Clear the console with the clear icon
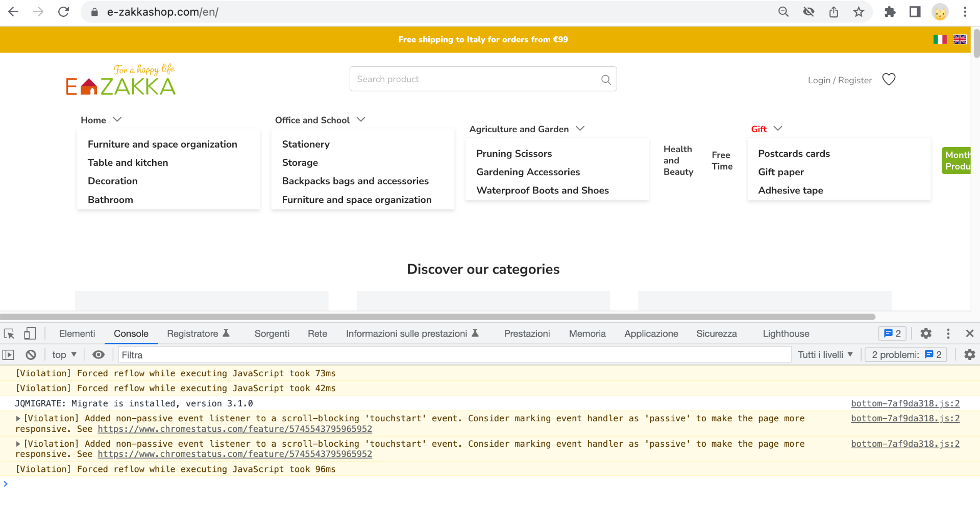Viewport: 980px width, 507px height. point(31,355)
